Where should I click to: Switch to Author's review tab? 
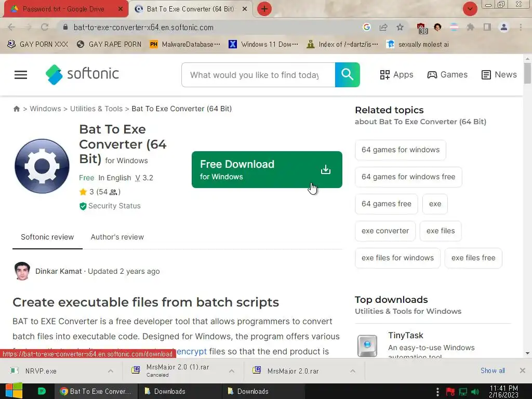coord(117,237)
